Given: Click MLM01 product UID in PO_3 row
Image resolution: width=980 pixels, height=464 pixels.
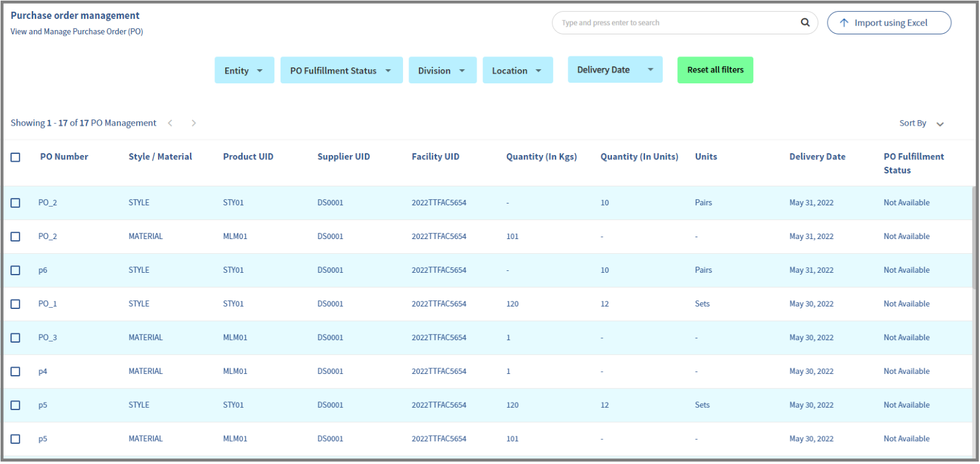Looking at the screenshot, I should click(x=235, y=338).
